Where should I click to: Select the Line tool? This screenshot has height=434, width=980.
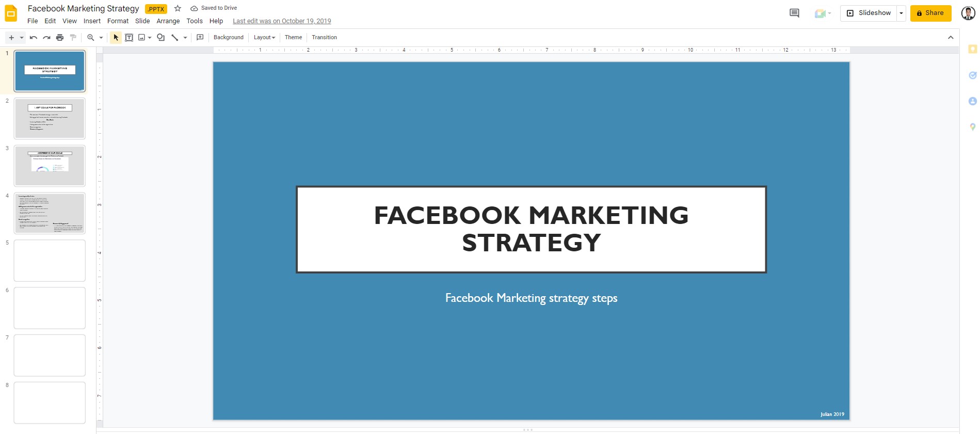click(175, 38)
